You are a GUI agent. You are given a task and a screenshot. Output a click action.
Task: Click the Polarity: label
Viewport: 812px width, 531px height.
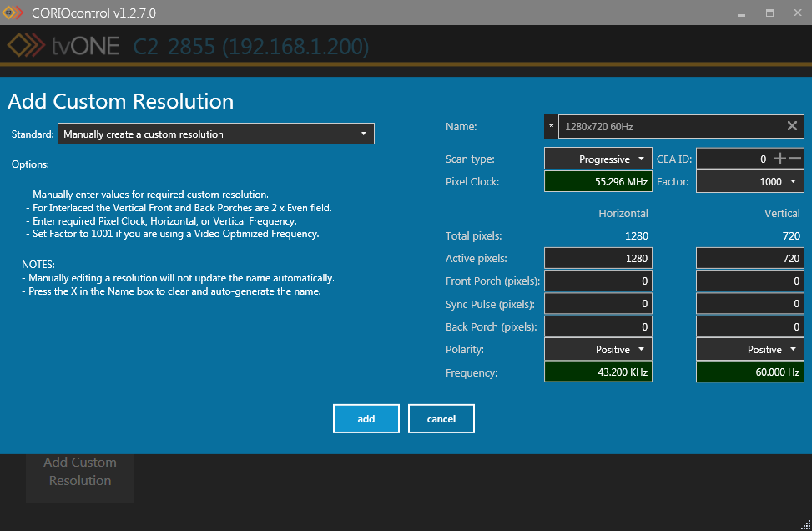[x=465, y=349]
